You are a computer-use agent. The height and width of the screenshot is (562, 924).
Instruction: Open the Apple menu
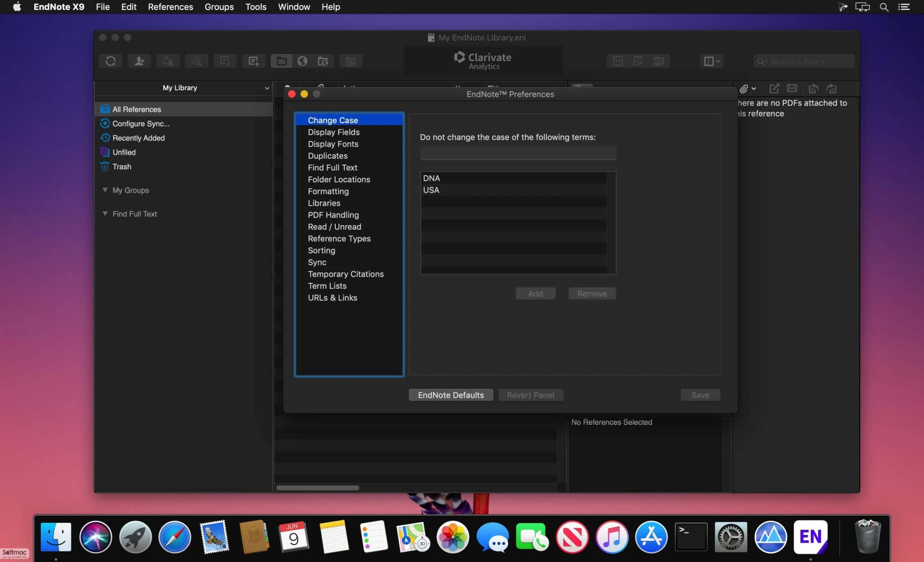coord(17,7)
